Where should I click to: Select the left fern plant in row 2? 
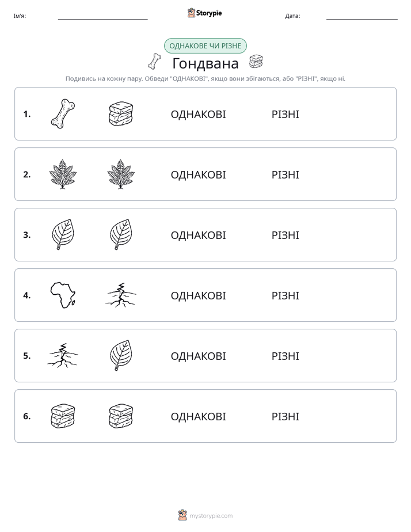[63, 174]
